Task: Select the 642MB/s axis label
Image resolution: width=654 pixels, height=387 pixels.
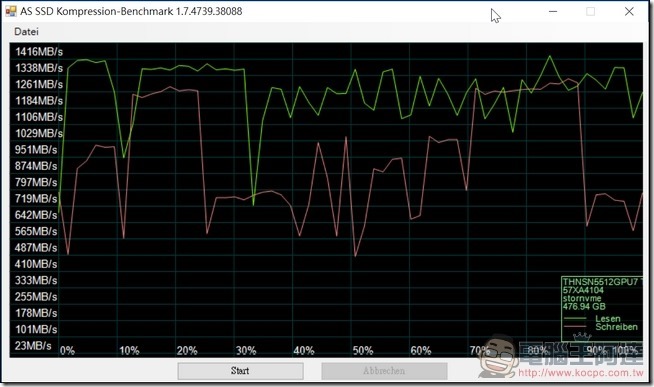Action: [36, 215]
